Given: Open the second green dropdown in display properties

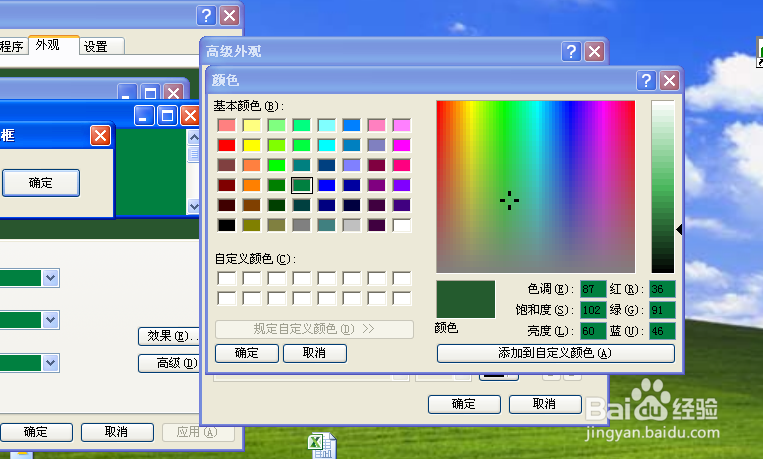Looking at the screenshot, I should tap(50, 320).
